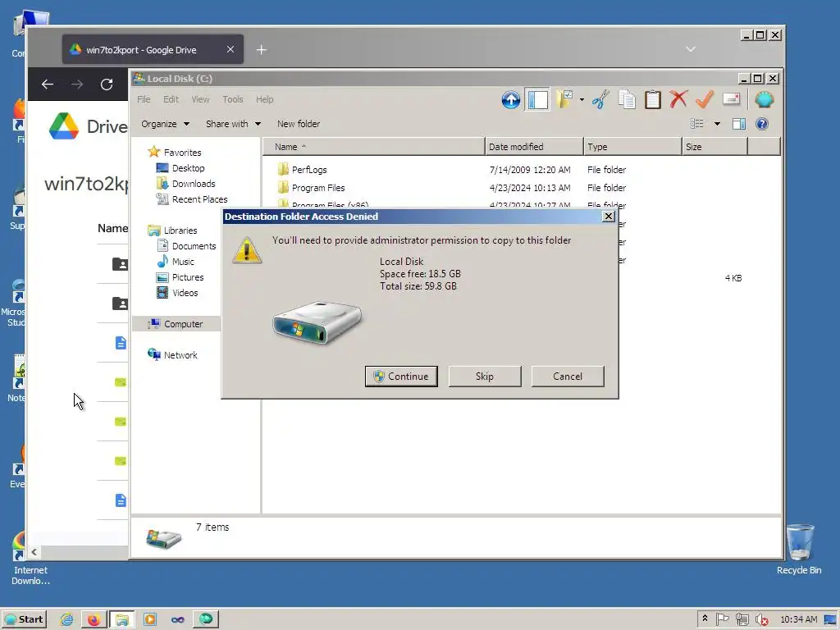The image size is (840, 630).
Task: Open the Help menu in Explorer
Action: 265,99
